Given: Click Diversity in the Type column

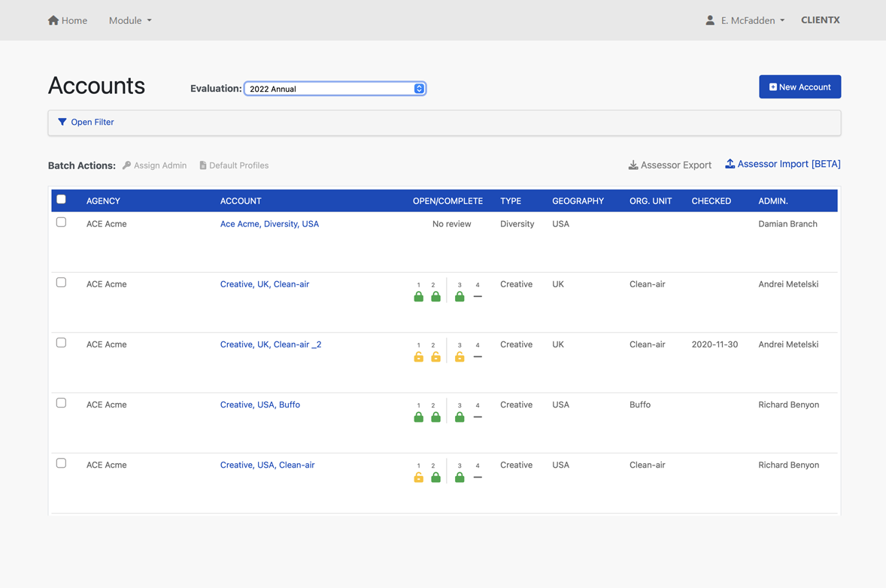Looking at the screenshot, I should 517,223.
